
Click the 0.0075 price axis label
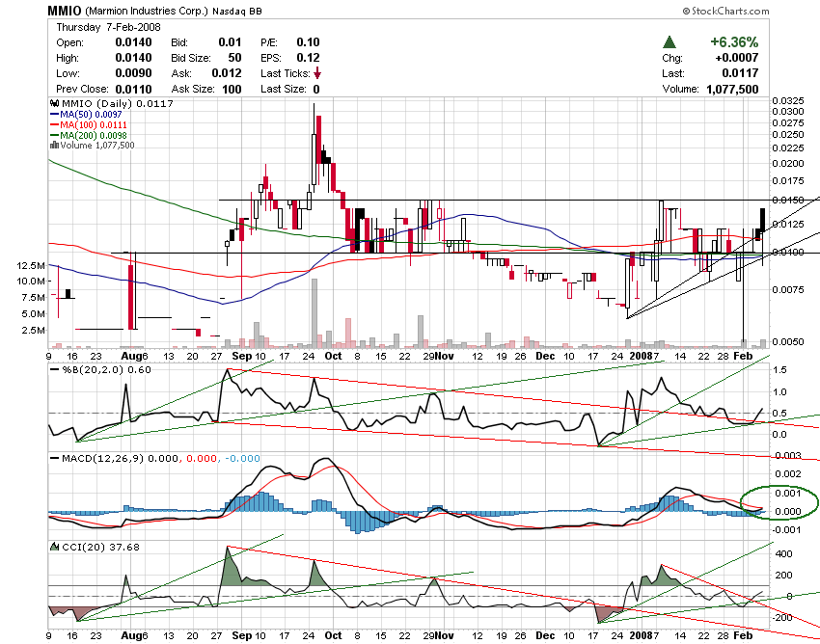(787, 289)
